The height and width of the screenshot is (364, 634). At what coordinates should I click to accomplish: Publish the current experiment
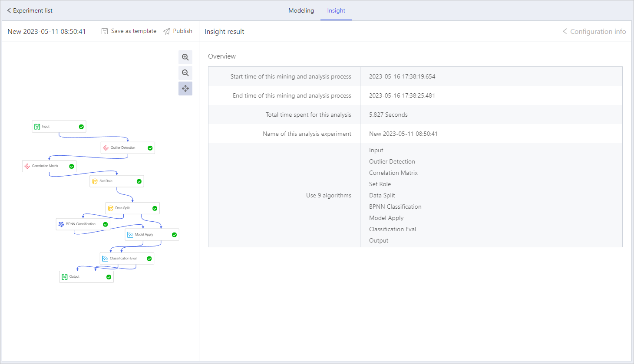click(x=178, y=31)
